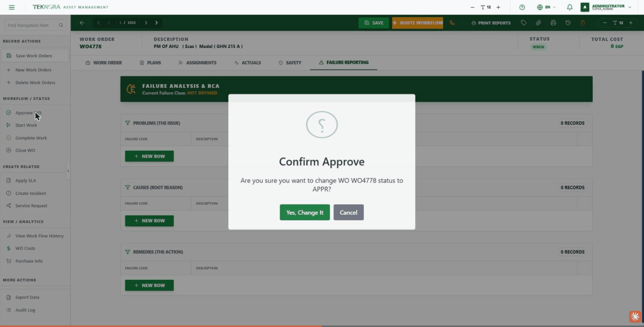The image size is (644, 327).
Task: Collapse the sidebar with the chevron handle
Action: pyautogui.click(x=68, y=171)
